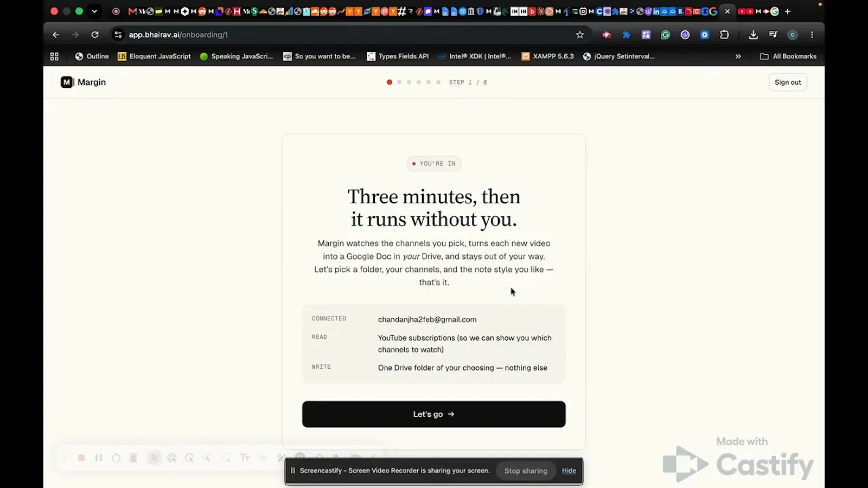The width and height of the screenshot is (868, 488).
Task: Open the media controls icon in toolbar
Action: point(773,35)
